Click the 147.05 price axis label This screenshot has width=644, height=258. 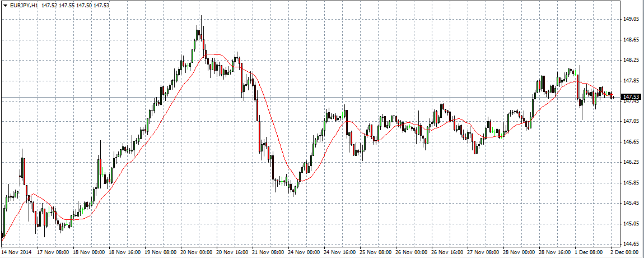tap(631, 121)
